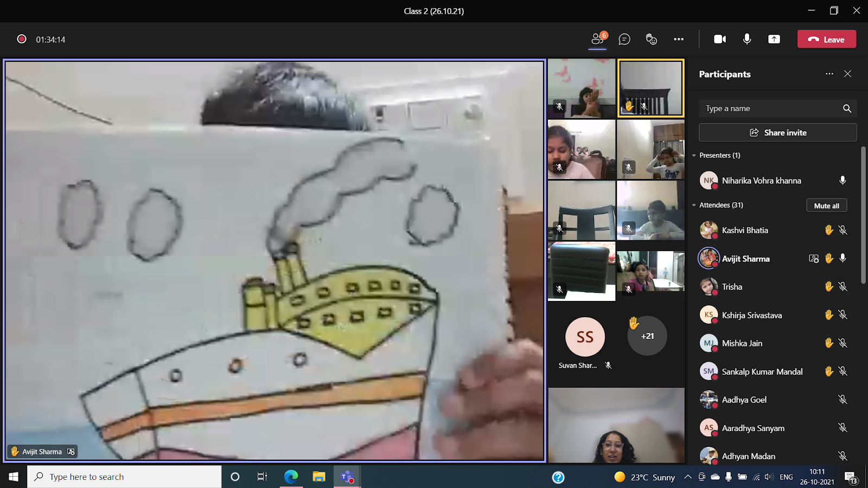Open Microsoft Edge from the taskbar

(291, 477)
